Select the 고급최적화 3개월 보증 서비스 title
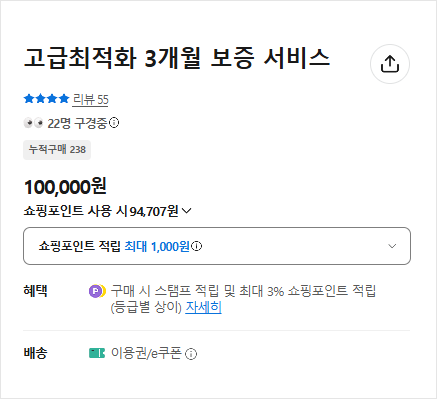 pos(177,58)
